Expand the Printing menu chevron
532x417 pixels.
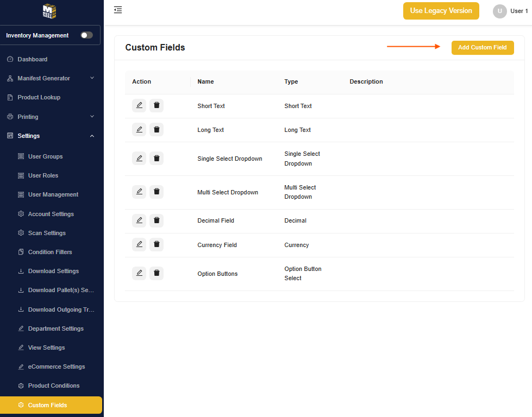coord(92,117)
